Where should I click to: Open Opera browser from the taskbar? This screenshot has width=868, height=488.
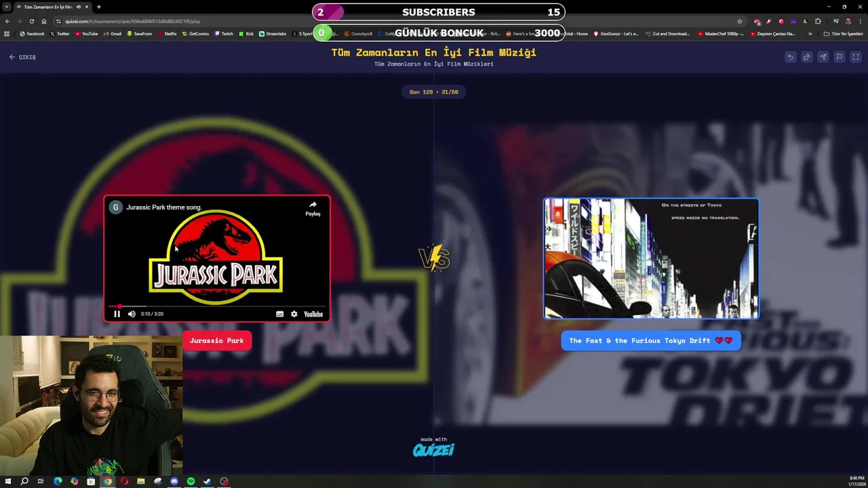point(124,481)
